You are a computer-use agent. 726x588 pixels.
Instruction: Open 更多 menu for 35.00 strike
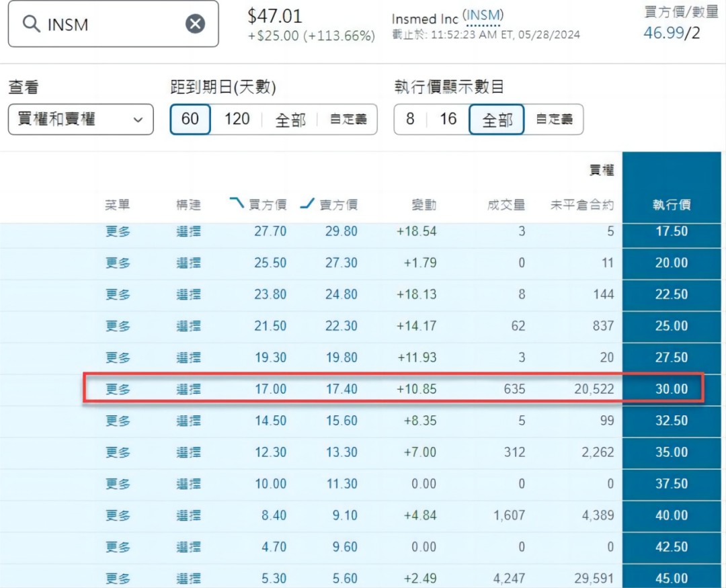118,452
